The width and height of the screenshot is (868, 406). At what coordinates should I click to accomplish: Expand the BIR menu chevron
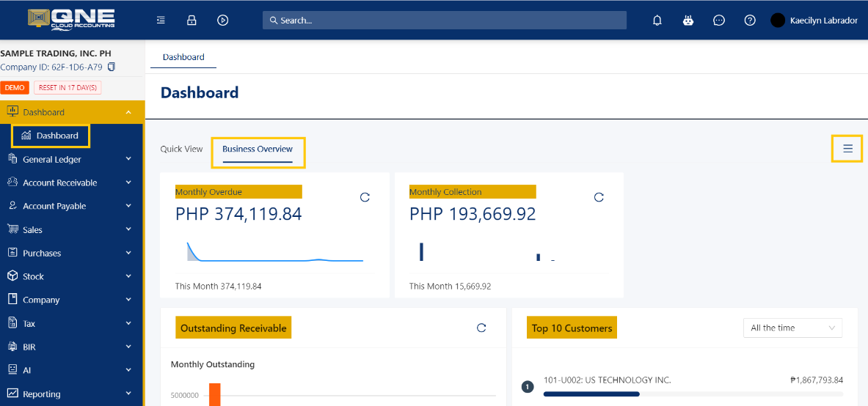pyautogui.click(x=128, y=346)
